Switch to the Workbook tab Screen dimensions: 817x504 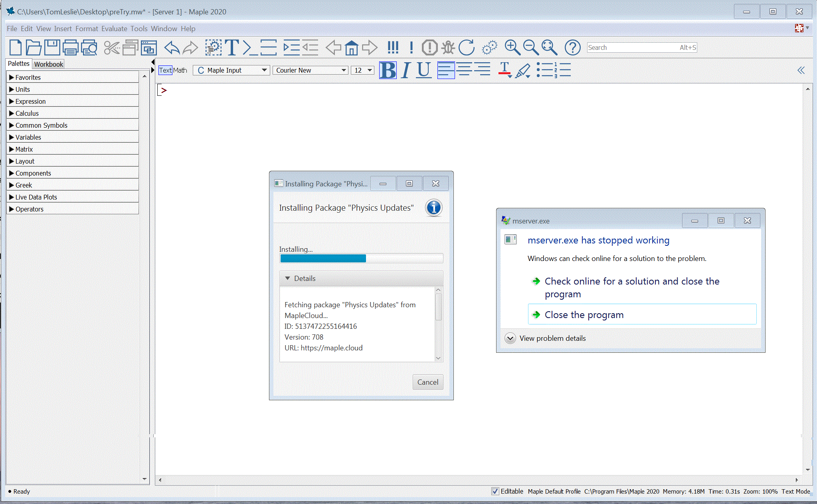48,64
